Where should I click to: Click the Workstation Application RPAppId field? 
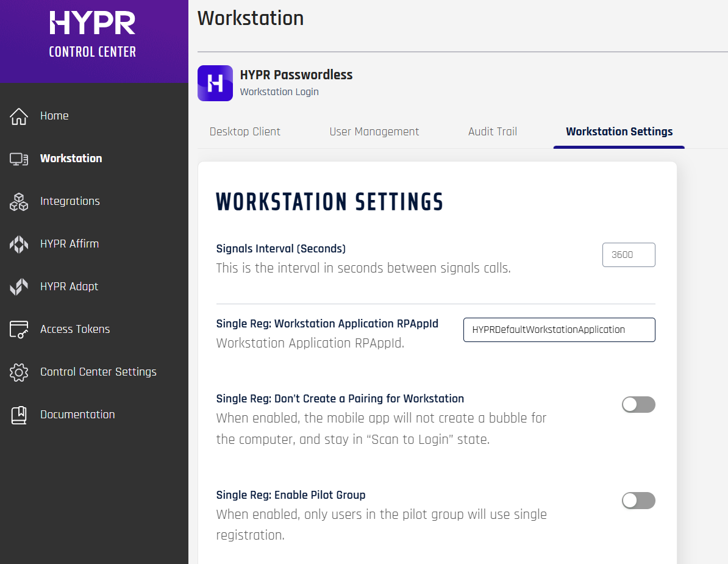558,330
